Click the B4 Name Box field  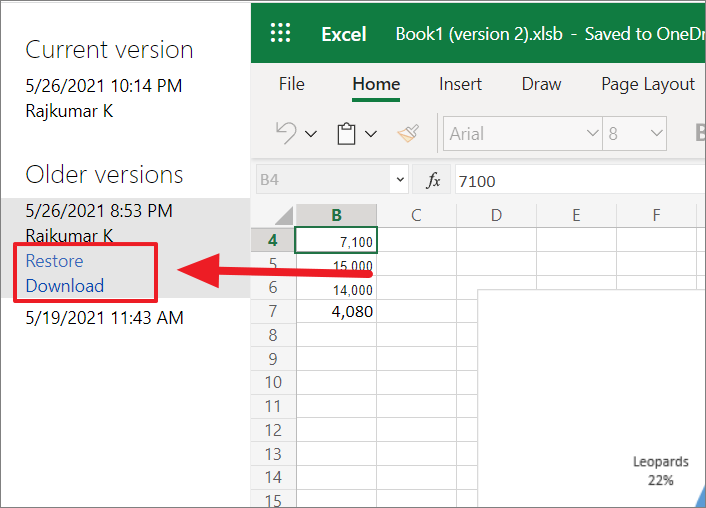[325, 180]
